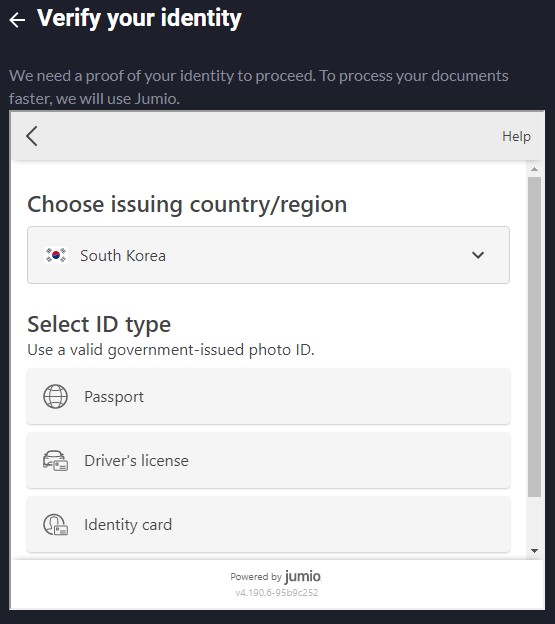The height and width of the screenshot is (624, 555).
Task: Click the jumio logo in footer
Action: (x=304, y=576)
